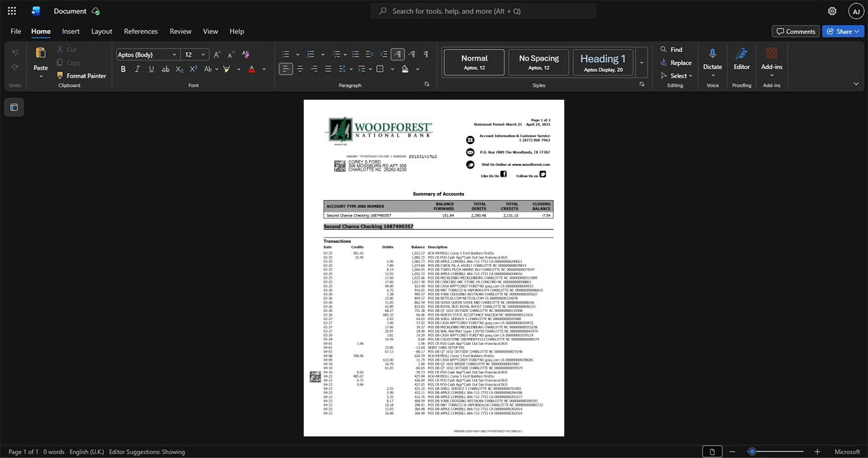The image size is (868, 458).
Task: Apply multilevel list
Action: coord(337,55)
